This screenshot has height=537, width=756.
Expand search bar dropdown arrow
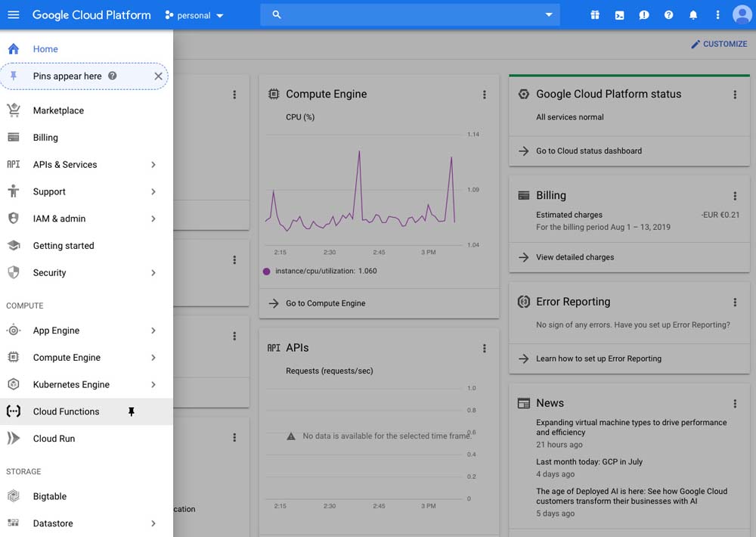[549, 15]
